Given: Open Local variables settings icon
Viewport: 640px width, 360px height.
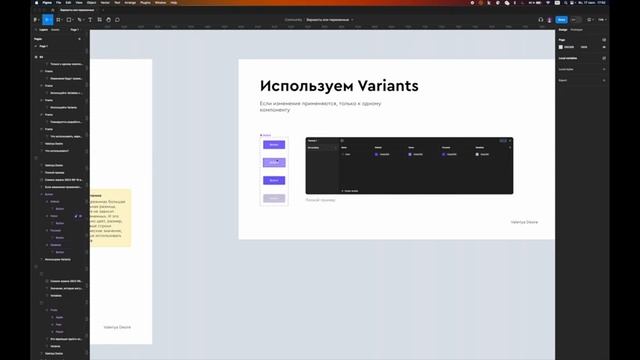Looking at the screenshot, I should (604, 58).
